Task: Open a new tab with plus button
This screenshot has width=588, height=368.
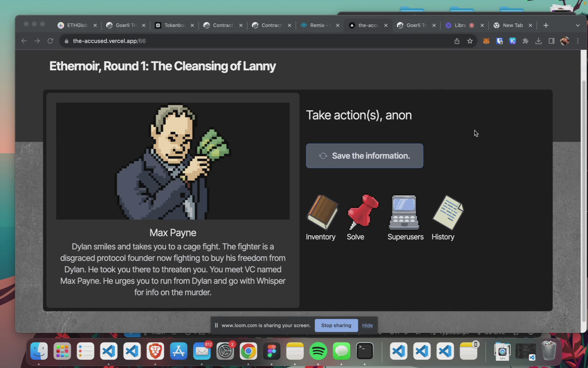Action: click(x=546, y=25)
